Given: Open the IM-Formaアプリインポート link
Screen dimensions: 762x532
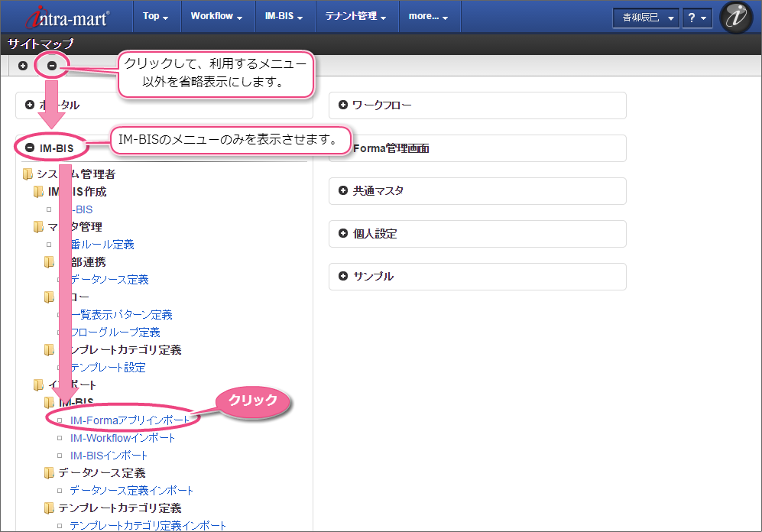Looking at the screenshot, I should click(x=130, y=420).
